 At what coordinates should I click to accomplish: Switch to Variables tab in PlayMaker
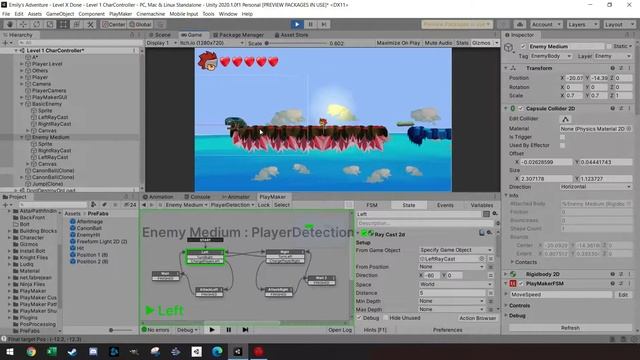pyautogui.click(x=482, y=205)
